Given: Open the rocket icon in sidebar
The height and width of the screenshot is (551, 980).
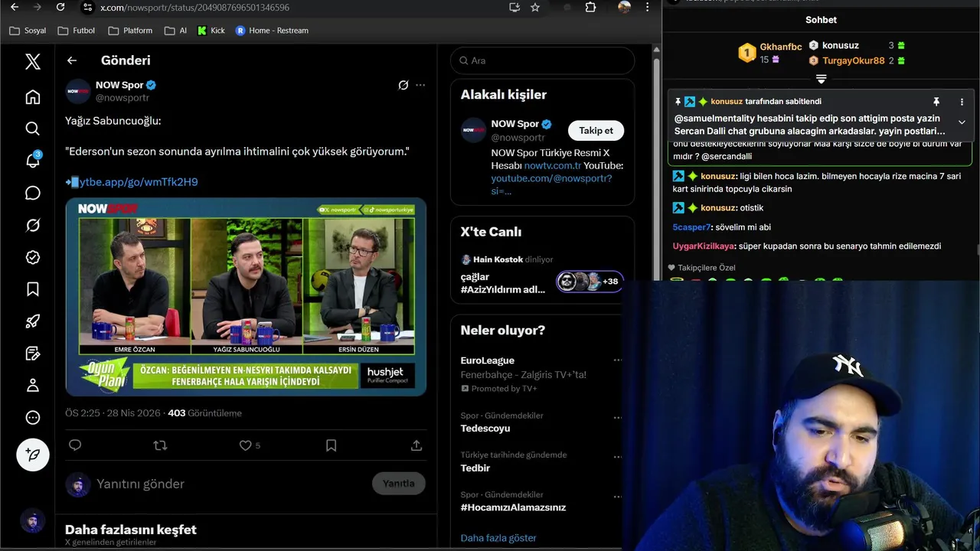Looking at the screenshot, I should pos(32,321).
